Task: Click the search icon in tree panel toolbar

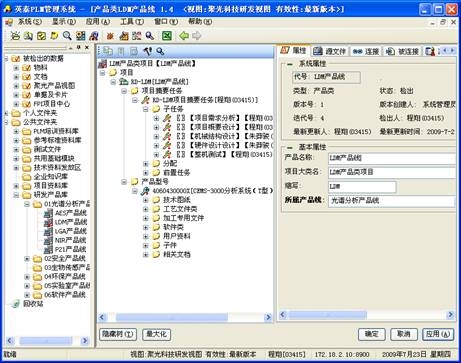Action: pyautogui.click(x=160, y=51)
